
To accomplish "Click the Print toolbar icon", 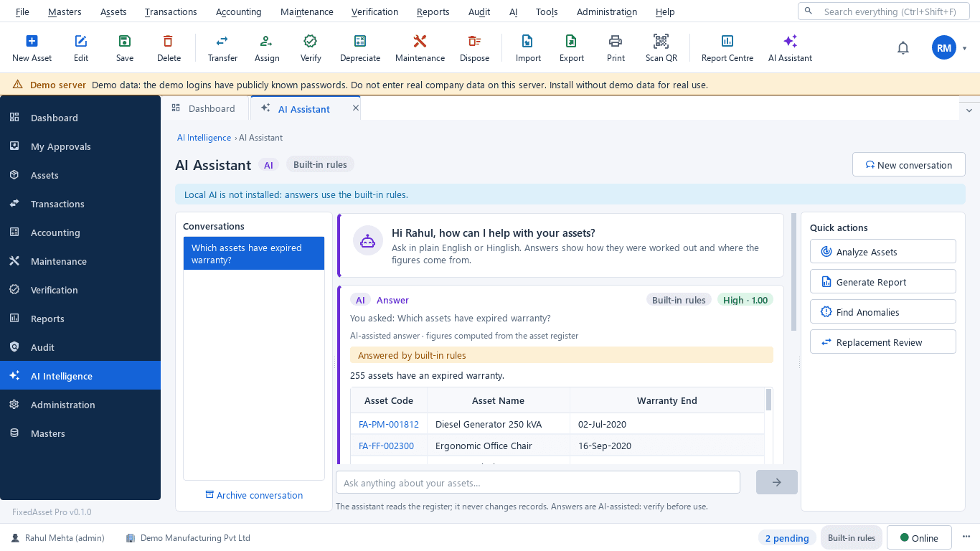I will pos(616,49).
